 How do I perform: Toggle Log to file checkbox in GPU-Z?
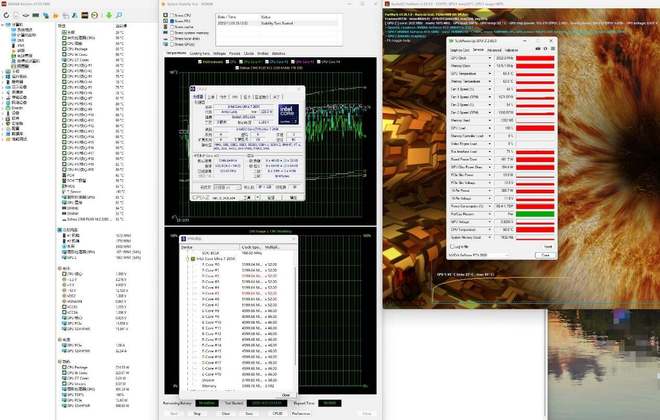click(x=455, y=247)
